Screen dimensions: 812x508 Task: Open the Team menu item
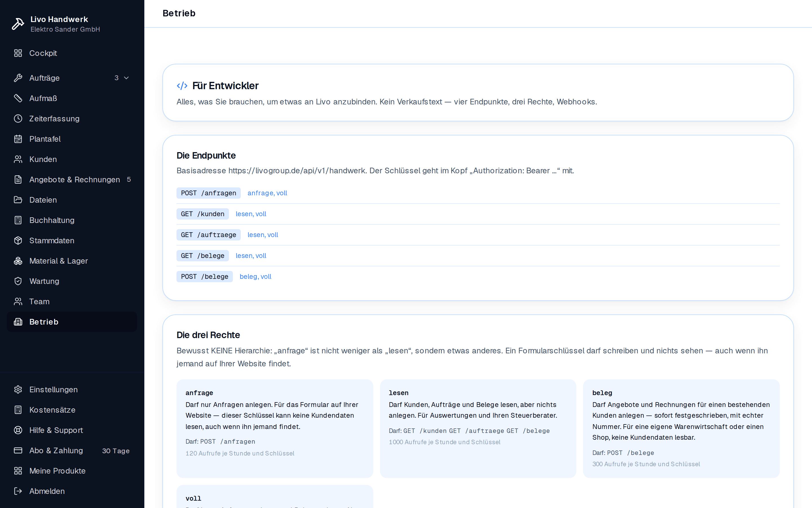pos(72,301)
